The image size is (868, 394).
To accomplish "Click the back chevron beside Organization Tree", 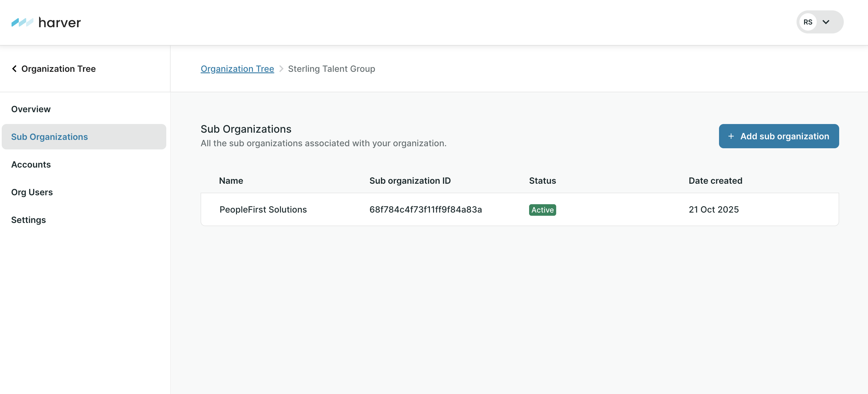I will pyautogui.click(x=14, y=69).
